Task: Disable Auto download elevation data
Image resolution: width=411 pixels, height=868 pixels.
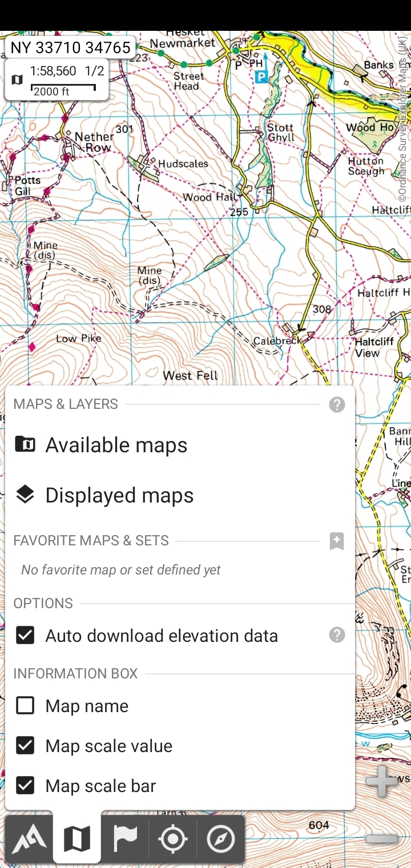Action: [25, 636]
